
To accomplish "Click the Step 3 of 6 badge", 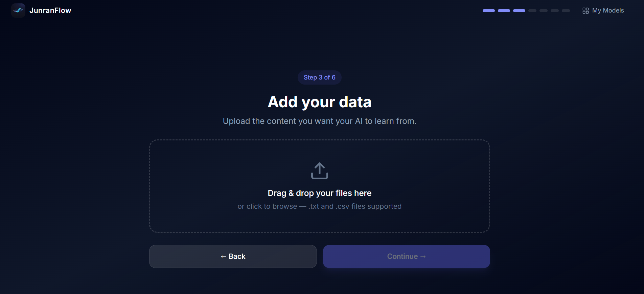I will pyautogui.click(x=320, y=77).
